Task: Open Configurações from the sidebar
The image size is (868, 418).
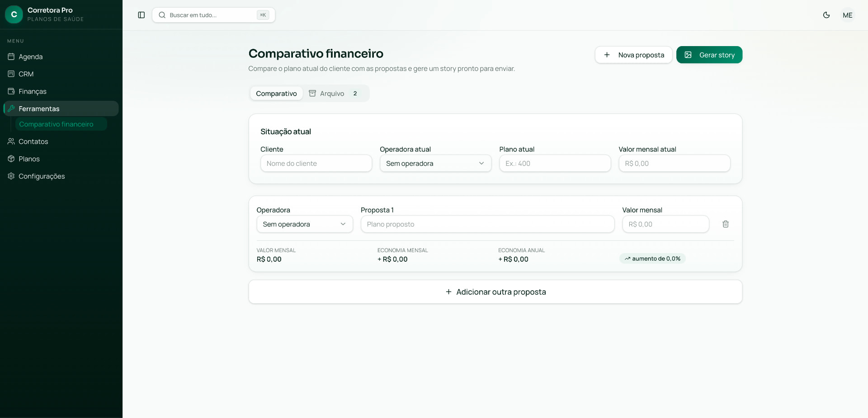Action: tap(61, 176)
